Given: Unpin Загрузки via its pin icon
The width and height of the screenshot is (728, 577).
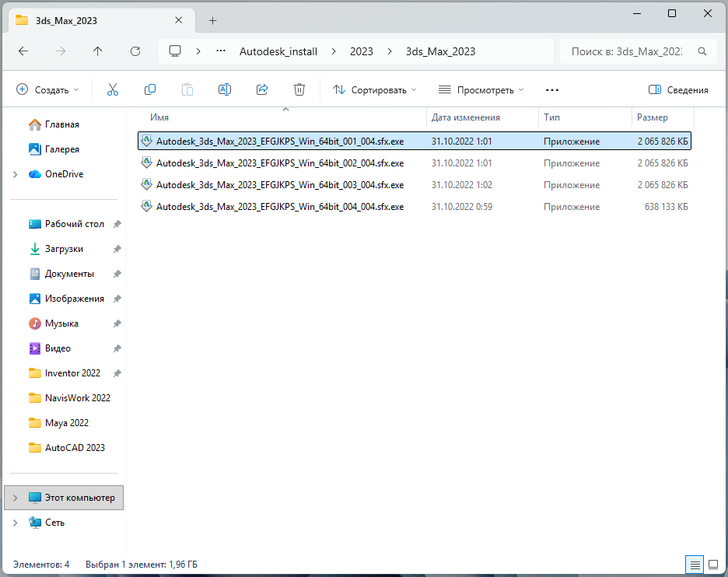Looking at the screenshot, I should pyautogui.click(x=117, y=250).
